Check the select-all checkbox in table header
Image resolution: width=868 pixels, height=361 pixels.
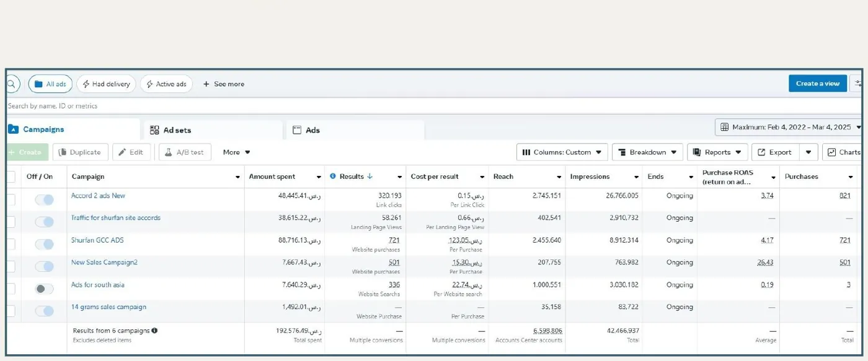pyautogui.click(x=11, y=177)
